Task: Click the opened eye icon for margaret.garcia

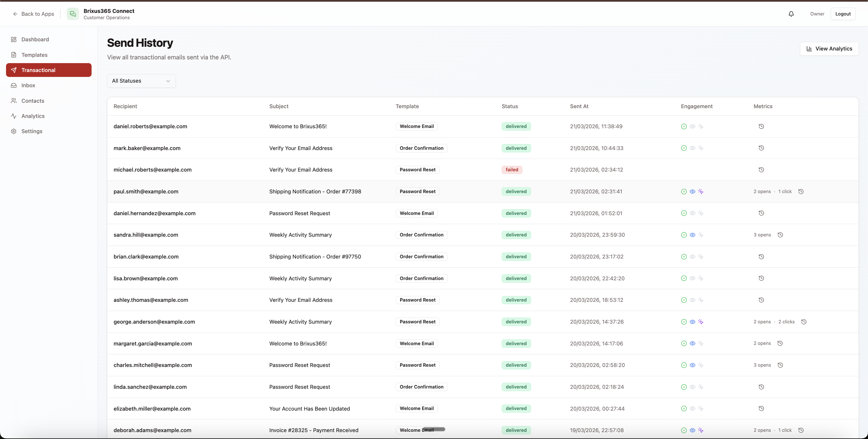Action: click(x=692, y=343)
